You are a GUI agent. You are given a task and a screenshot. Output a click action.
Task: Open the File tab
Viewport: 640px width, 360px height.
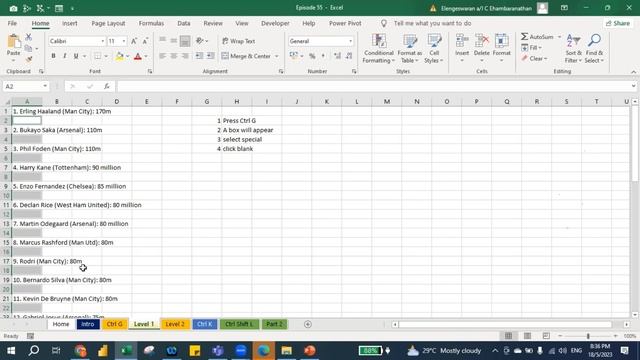tap(12, 23)
